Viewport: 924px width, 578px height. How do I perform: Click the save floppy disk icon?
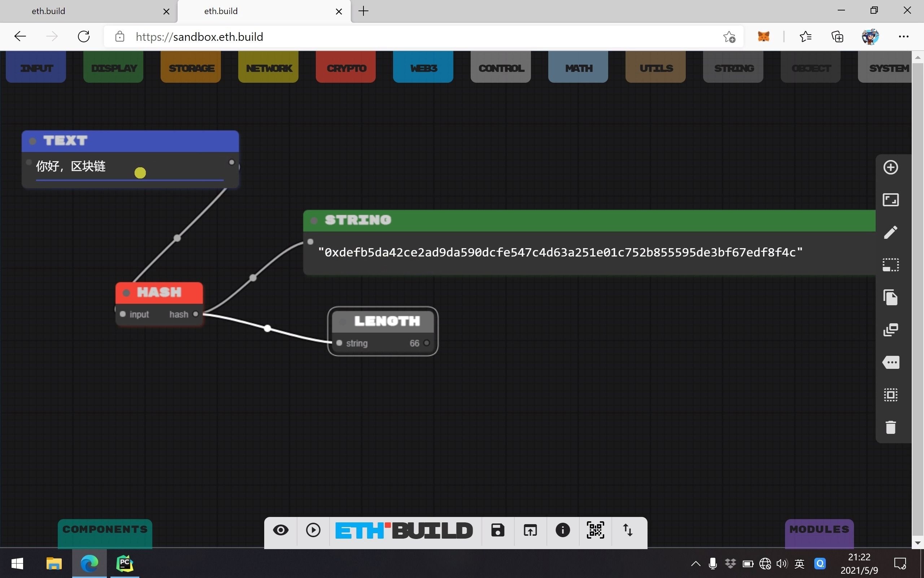(x=498, y=530)
